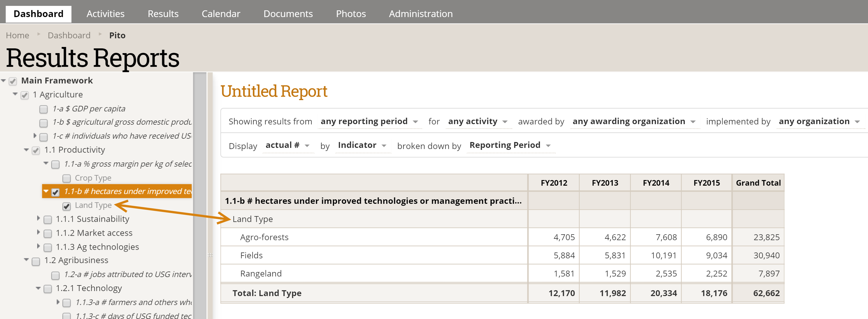
Task: Expand the 1.1.3 Ag technologies arrow
Action: pos(38,246)
